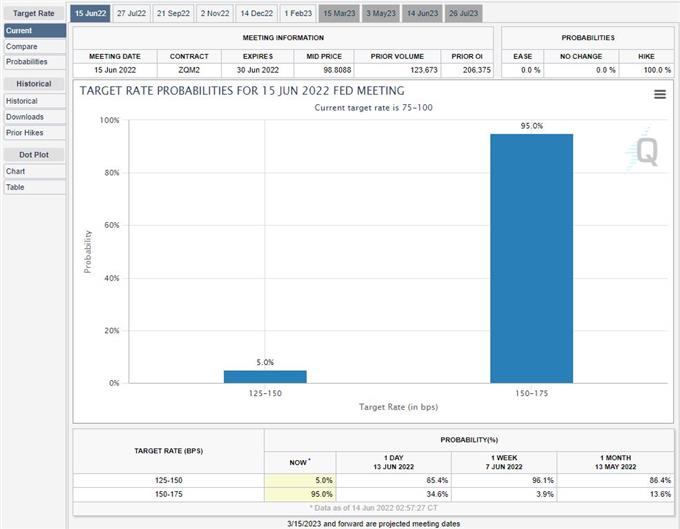Open the 2 Nov22 meeting tab
Viewport: 680px width, 529px height.
point(214,12)
